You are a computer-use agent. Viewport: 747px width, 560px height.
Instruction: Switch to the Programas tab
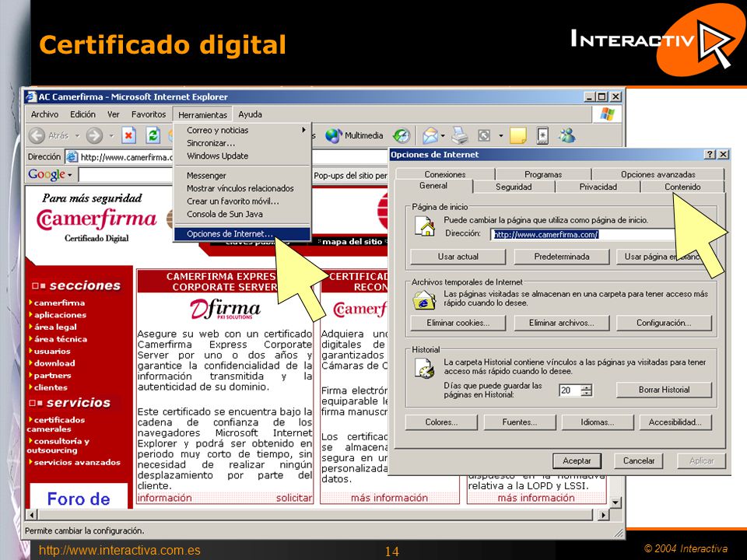click(x=543, y=174)
